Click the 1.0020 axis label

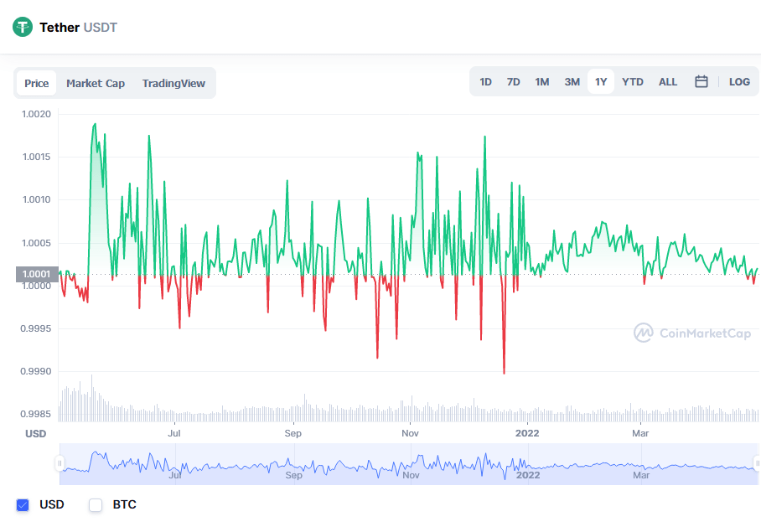(36, 114)
